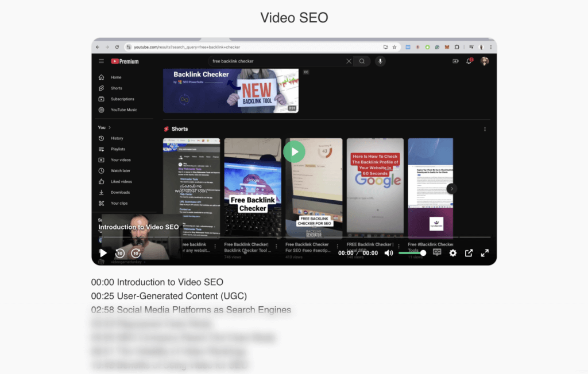Open the Google 60 Seconds backlink short
Screen dimensions: 588x374
coord(375,188)
